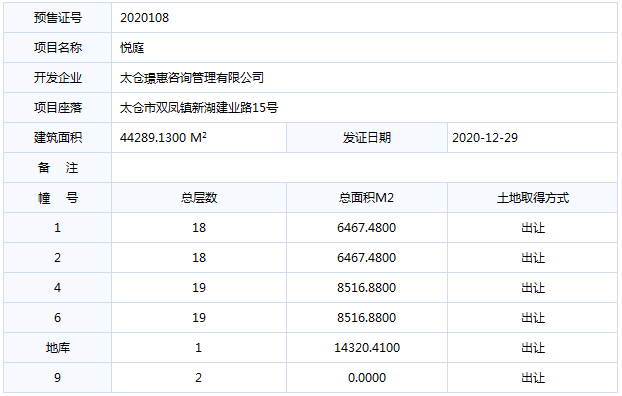
Task: Click building number 4 row label
Action: coord(58,288)
